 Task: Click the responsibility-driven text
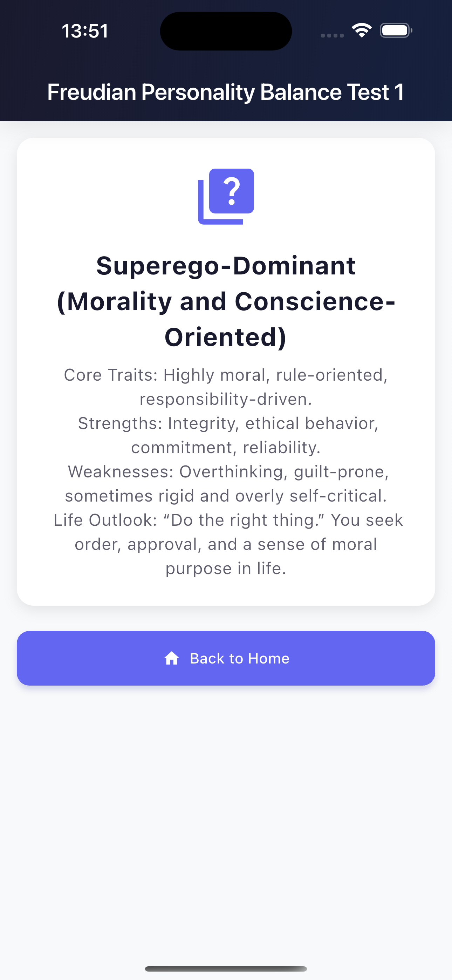tap(226, 400)
